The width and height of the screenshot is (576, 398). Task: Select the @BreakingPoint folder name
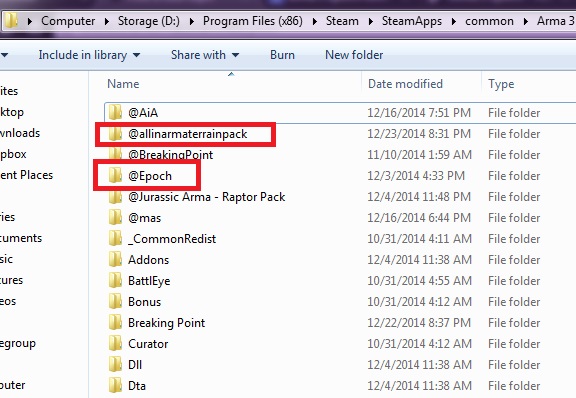pyautogui.click(x=170, y=155)
